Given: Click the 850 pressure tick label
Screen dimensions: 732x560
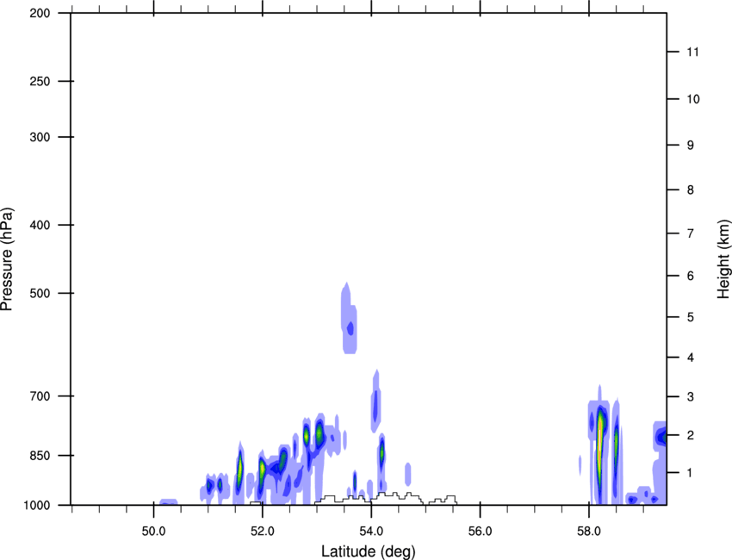Looking at the screenshot, I should click(x=40, y=456).
